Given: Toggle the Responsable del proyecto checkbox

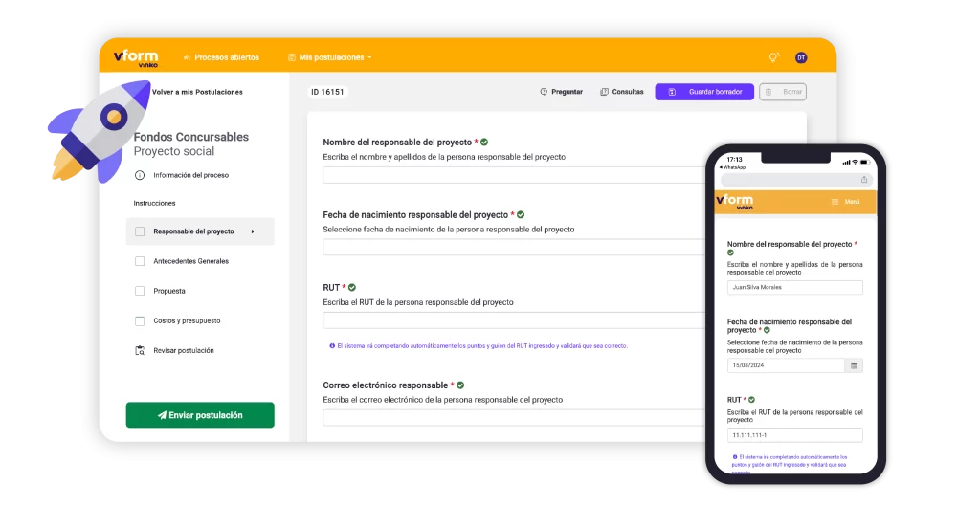Looking at the screenshot, I should (140, 231).
